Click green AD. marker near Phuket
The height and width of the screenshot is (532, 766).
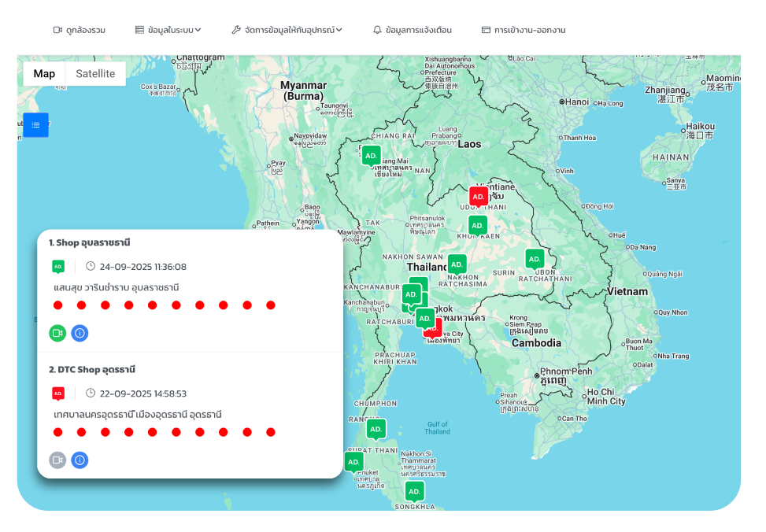pos(353,461)
